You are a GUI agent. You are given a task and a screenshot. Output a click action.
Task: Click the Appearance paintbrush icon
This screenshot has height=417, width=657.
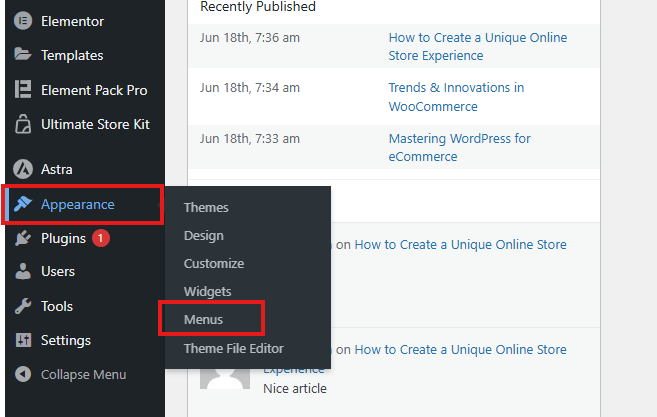[x=22, y=205]
